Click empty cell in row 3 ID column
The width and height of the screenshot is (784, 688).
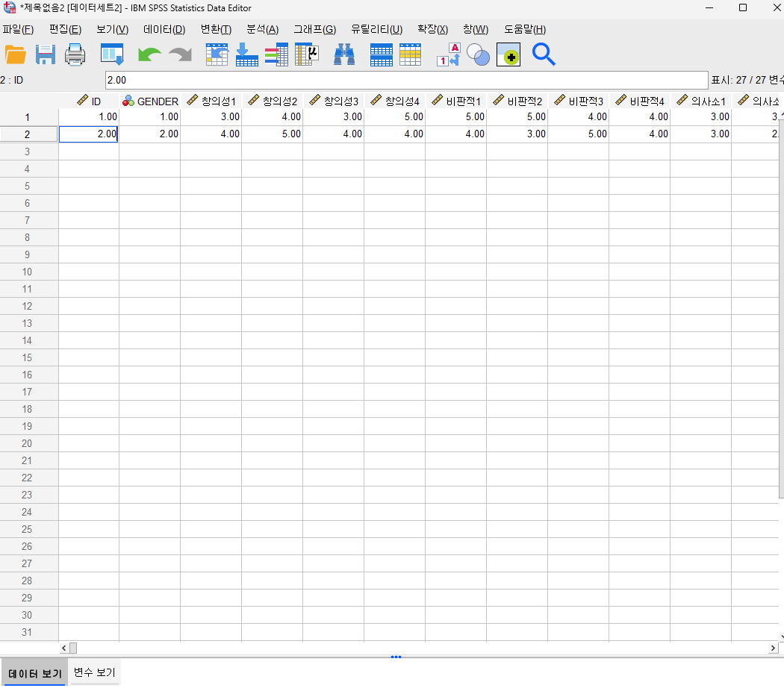point(89,151)
